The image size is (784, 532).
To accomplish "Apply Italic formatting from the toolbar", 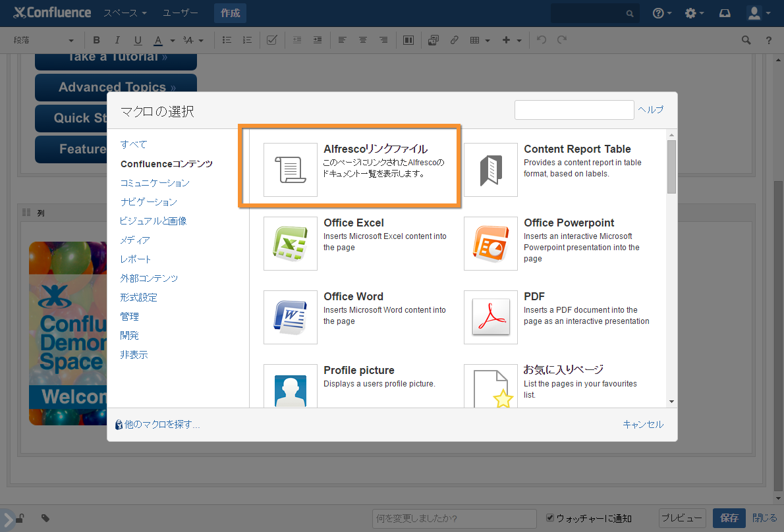I will pos(117,40).
